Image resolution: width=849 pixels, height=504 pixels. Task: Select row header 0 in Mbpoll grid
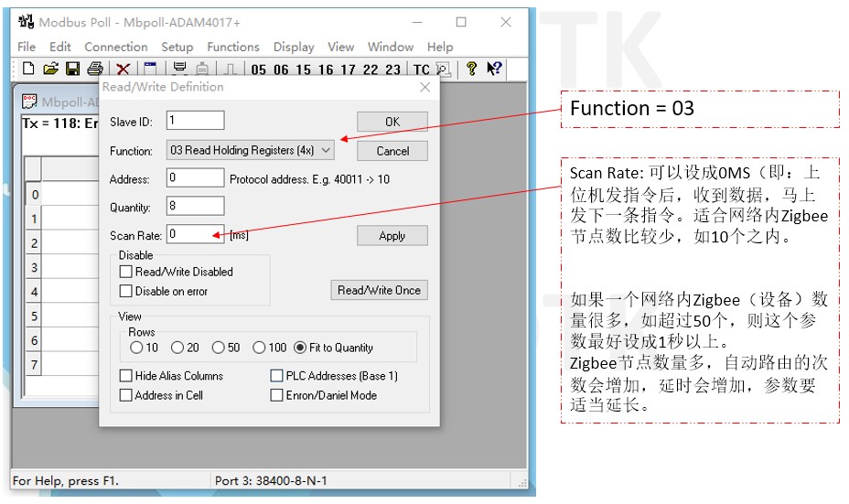tap(34, 194)
